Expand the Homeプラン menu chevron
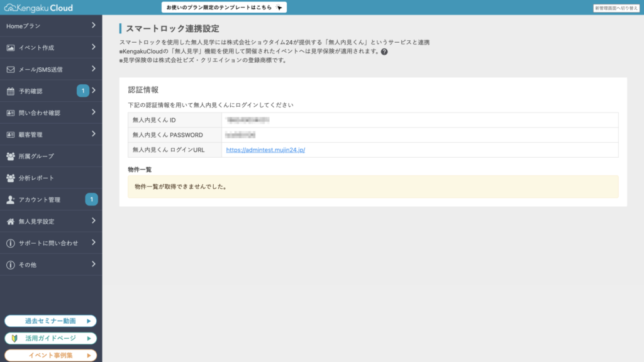The height and width of the screenshot is (362, 644). point(93,26)
